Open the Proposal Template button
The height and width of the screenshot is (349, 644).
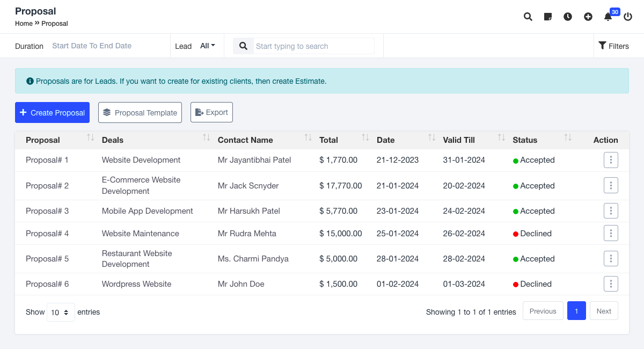[140, 113]
